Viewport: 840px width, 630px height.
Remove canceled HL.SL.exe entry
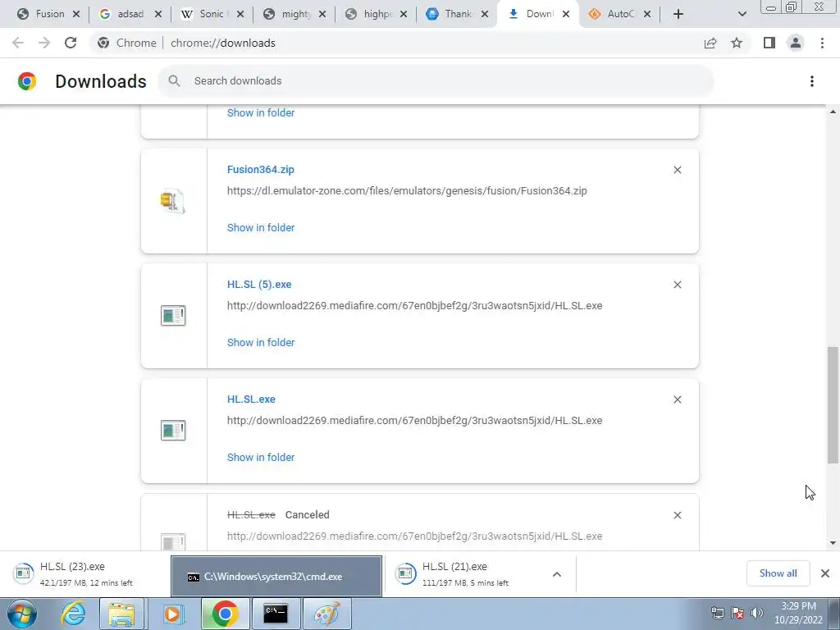click(x=677, y=515)
